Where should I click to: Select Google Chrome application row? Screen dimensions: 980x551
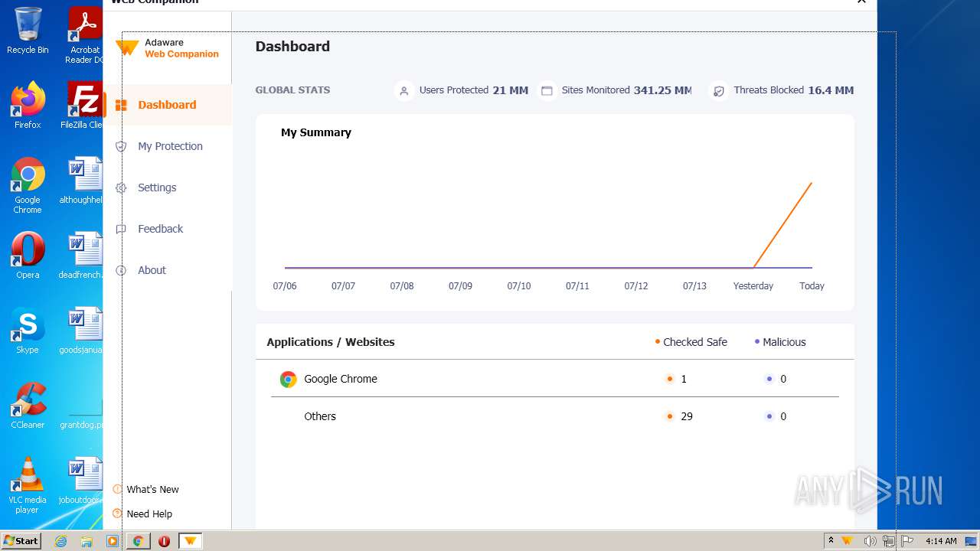pos(554,379)
